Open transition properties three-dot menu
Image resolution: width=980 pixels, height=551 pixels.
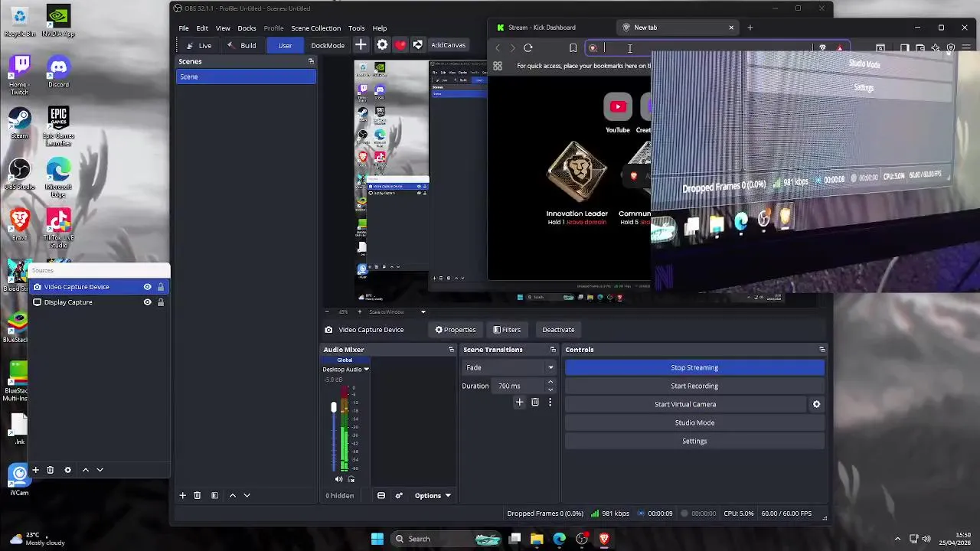click(x=550, y=403)
